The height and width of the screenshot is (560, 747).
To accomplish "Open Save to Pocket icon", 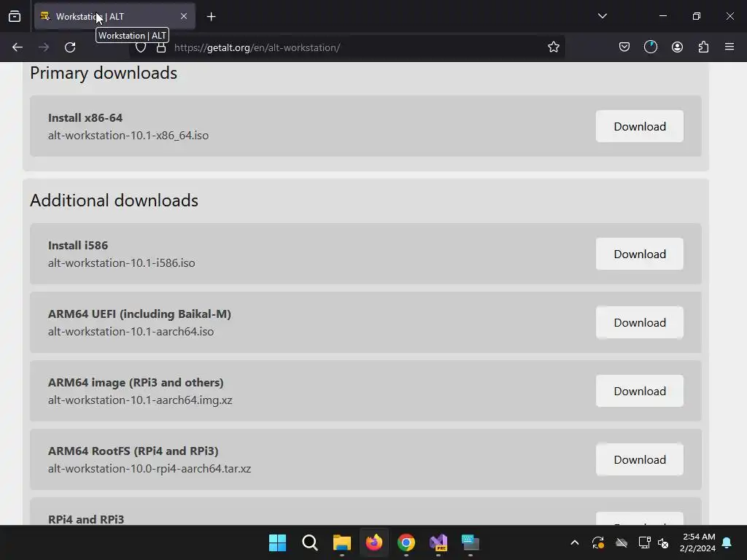I will tap(624, 47).
